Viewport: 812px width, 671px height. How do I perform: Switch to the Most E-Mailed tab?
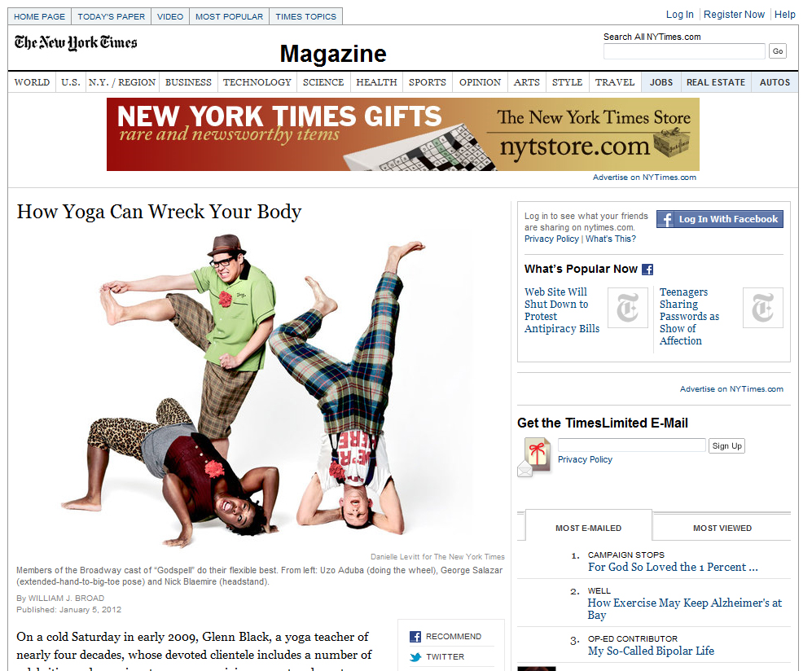(x=588, y=528)
